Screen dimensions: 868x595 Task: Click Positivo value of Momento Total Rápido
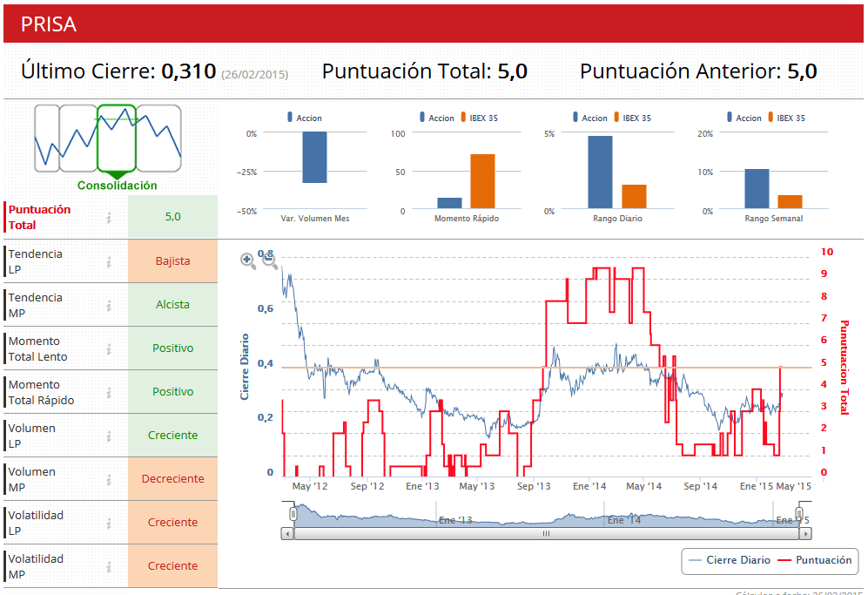[x=172, y=392]
